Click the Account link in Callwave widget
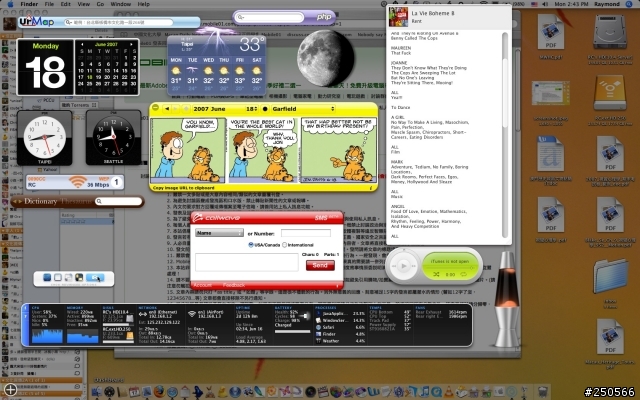Image resolution: width=640 pixels, height=400 pixels. [x=202, y=285]
